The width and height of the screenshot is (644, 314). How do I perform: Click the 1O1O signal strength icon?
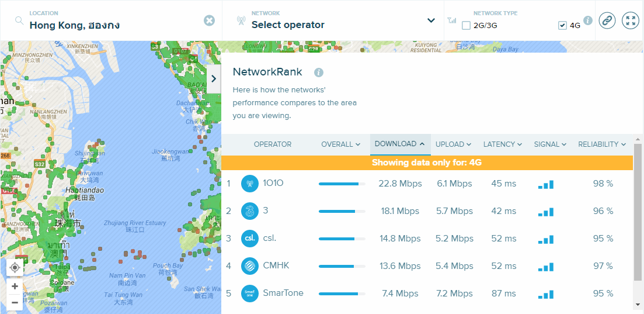546,184
